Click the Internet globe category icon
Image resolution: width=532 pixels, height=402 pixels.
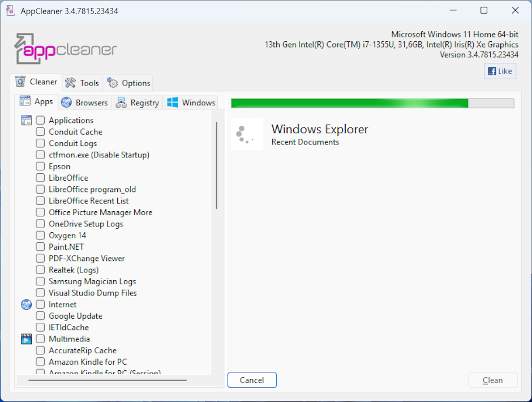[x=27, y=305]
